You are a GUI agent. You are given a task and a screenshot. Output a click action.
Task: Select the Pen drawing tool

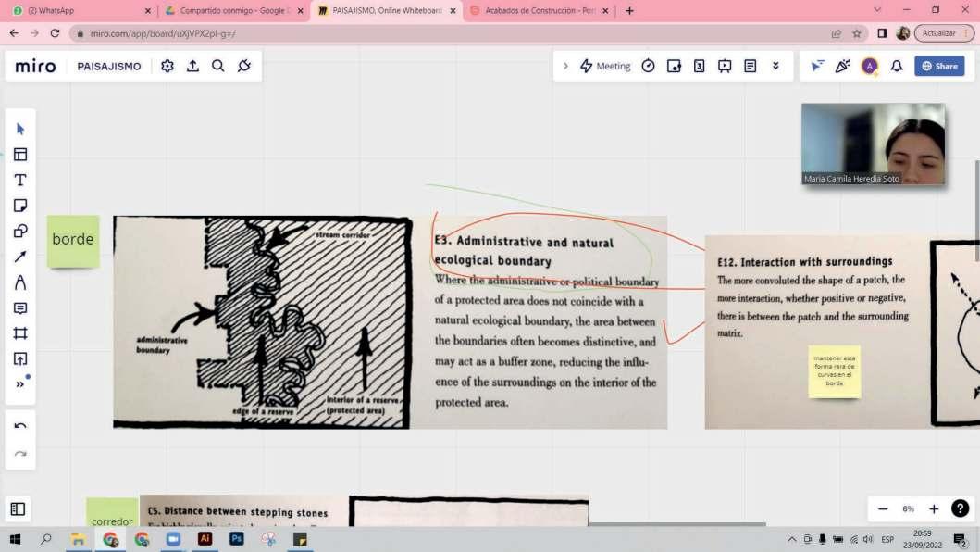click(x=20, y=282)
